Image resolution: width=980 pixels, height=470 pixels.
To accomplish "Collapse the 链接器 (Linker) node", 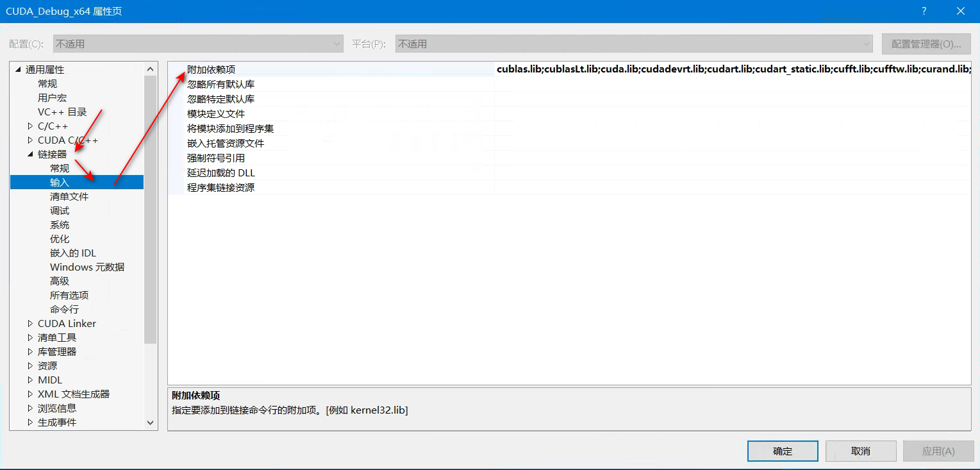I will [29, 154].
